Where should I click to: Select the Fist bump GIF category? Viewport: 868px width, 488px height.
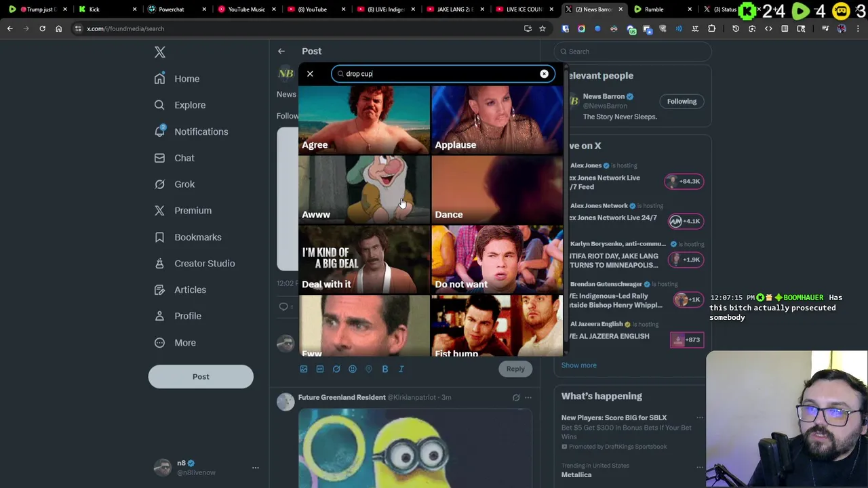[x=497, y=326]
